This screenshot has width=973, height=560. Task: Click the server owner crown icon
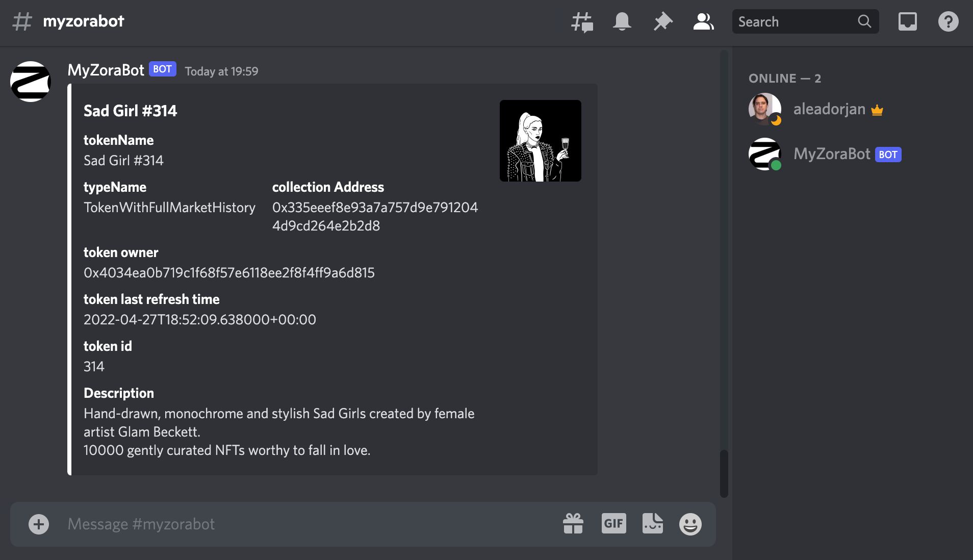point(877,110)
